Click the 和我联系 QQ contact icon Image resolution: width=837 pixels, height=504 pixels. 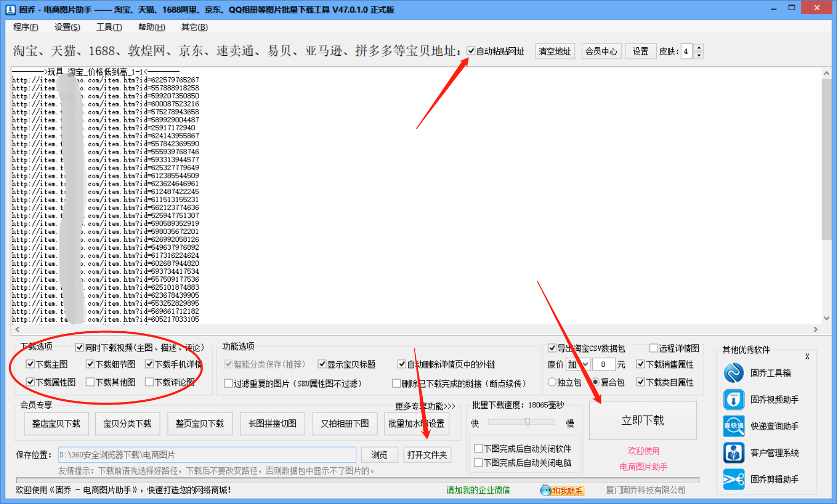tap(562, 490)
